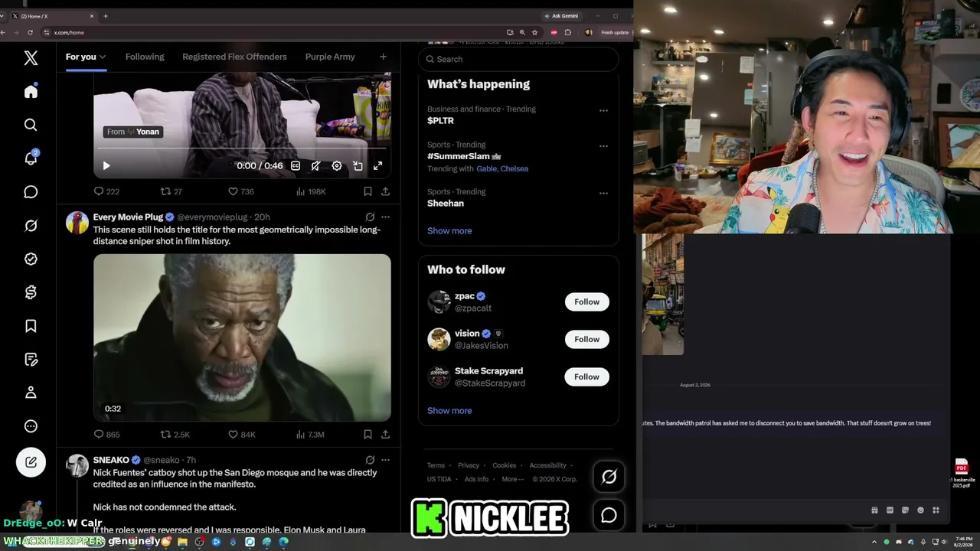Switch to the Purple Army tab

(330, 57)
